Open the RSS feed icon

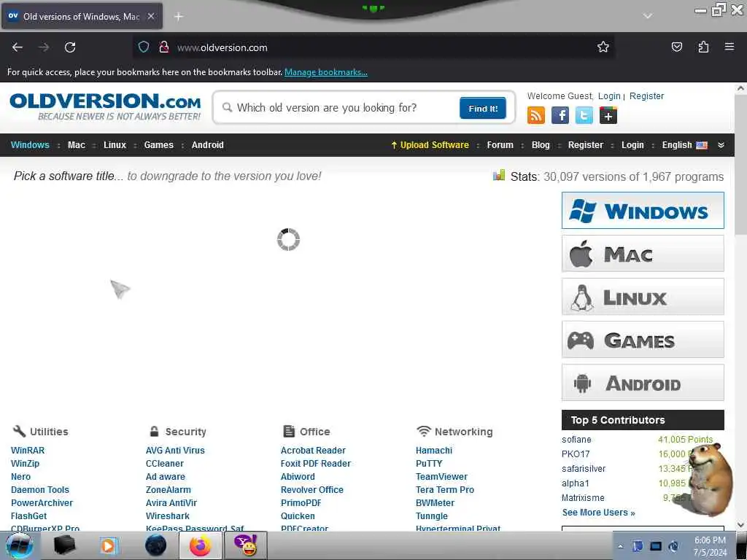click(x=536, y=115)
